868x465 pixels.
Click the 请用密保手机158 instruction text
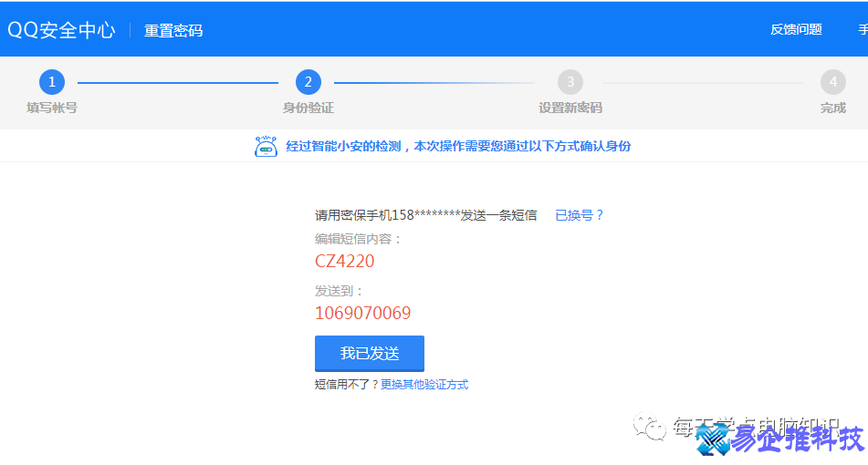click(425, 215)
